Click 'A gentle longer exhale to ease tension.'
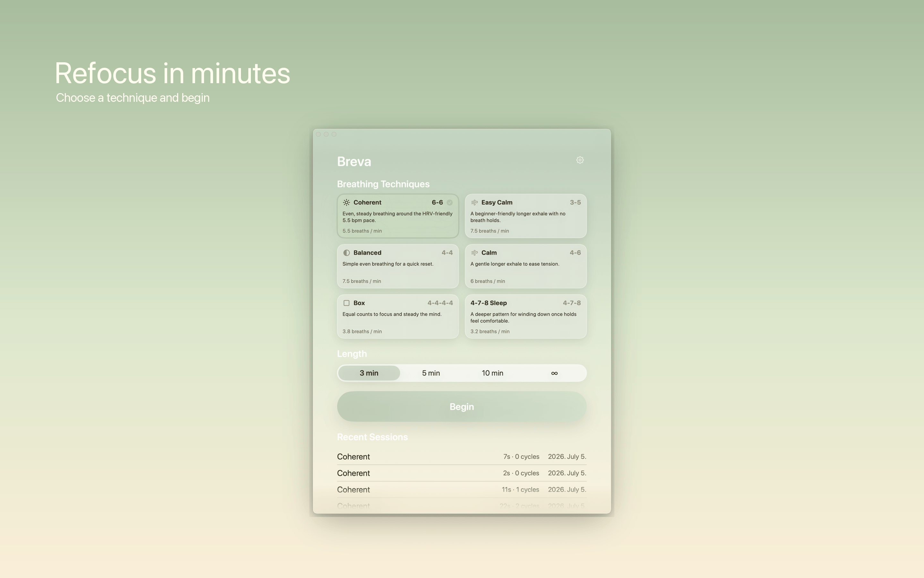Image resolution: width=924 pixels, height=578 pixels. click(x=515, y=264)
